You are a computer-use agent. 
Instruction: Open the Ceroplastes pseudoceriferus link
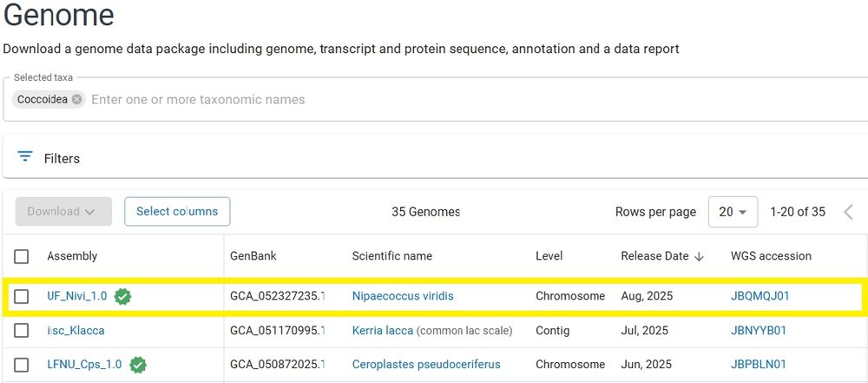click(x=426, y=365)
